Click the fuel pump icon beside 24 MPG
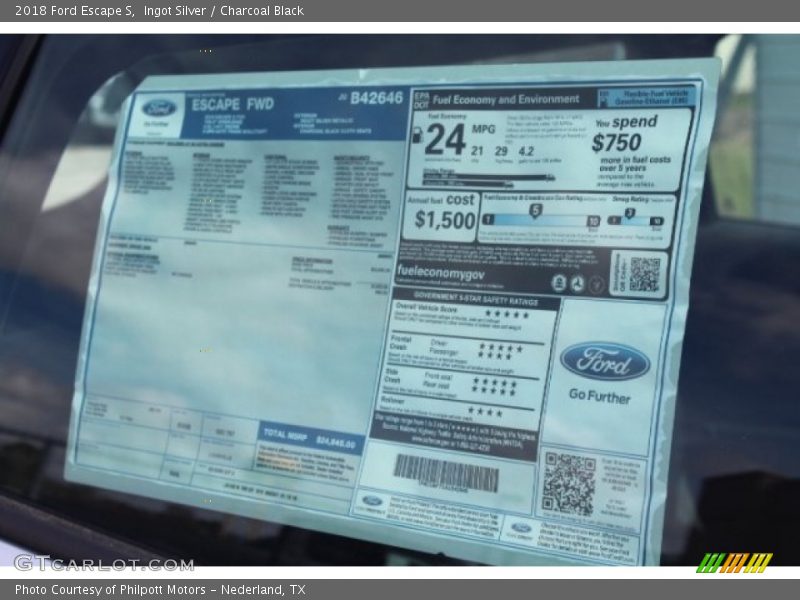The height and width of the screenshot is (600, 800). [x=417, y=136]
